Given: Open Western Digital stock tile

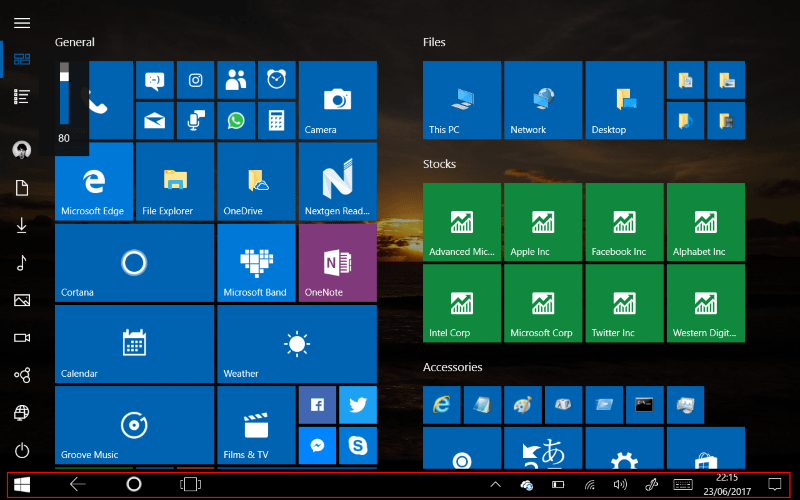Looking at the screenshot, I should [x=706, y=303].
